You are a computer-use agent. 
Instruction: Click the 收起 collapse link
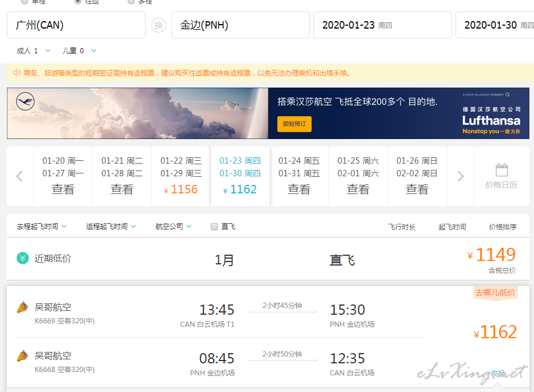coord(498,373)
